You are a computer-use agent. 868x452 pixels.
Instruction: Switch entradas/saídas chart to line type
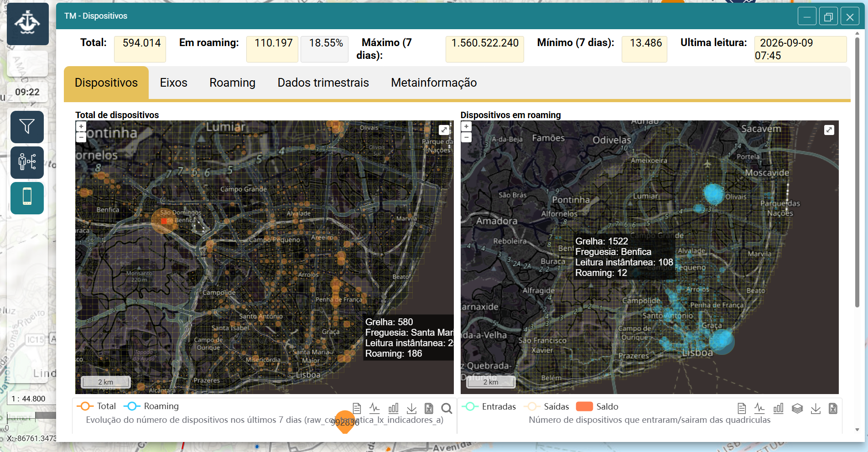click(x=759, y=408)
